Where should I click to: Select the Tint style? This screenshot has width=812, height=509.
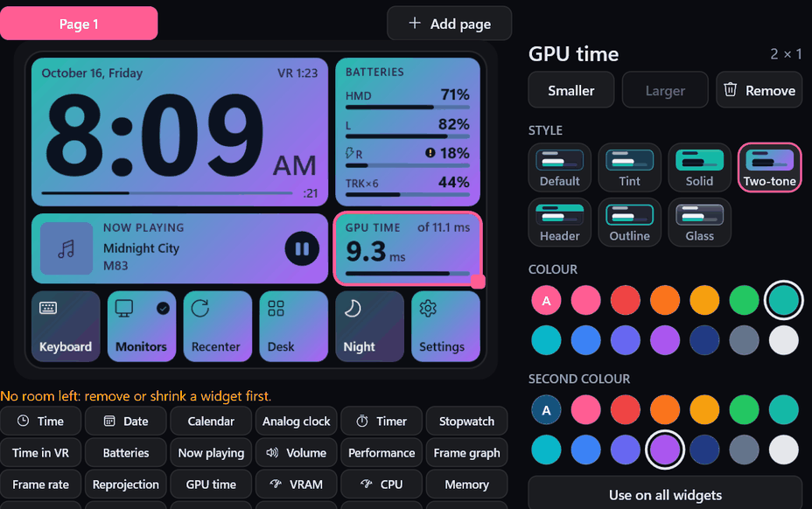[630, 168]
